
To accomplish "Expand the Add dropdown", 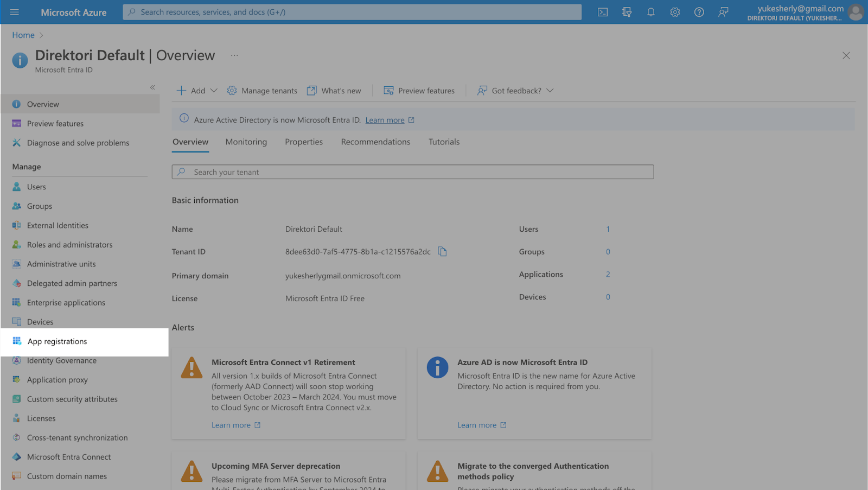I will click(x=197, y=91).
